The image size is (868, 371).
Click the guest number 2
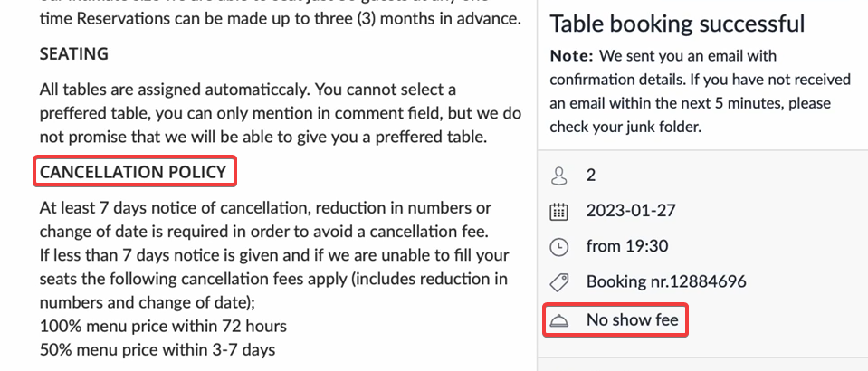[x=591, y=176]
